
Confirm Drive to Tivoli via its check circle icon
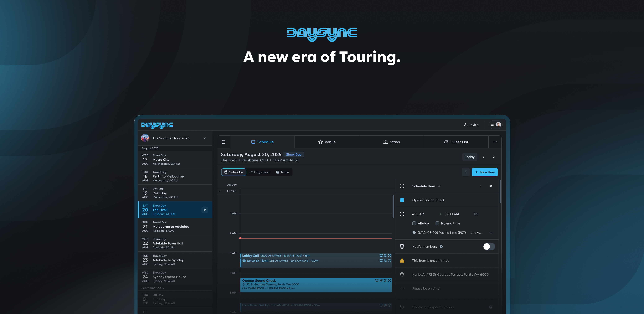point(389,261)
